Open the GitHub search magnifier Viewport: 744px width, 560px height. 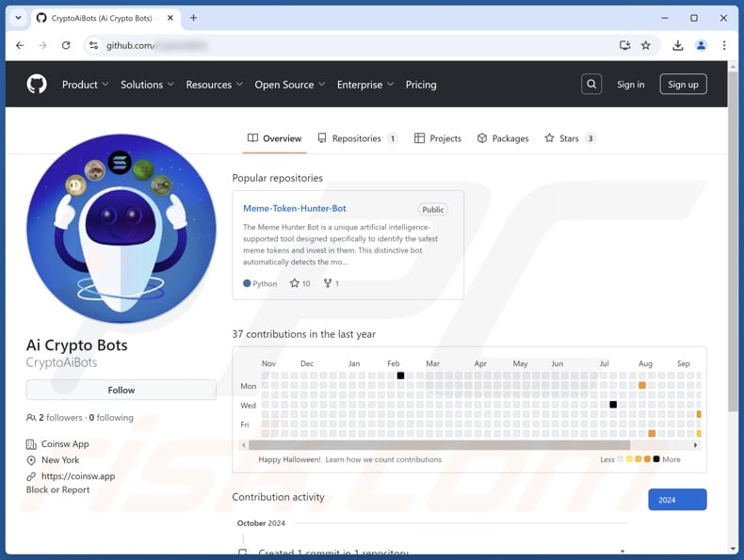pos(591,85)
